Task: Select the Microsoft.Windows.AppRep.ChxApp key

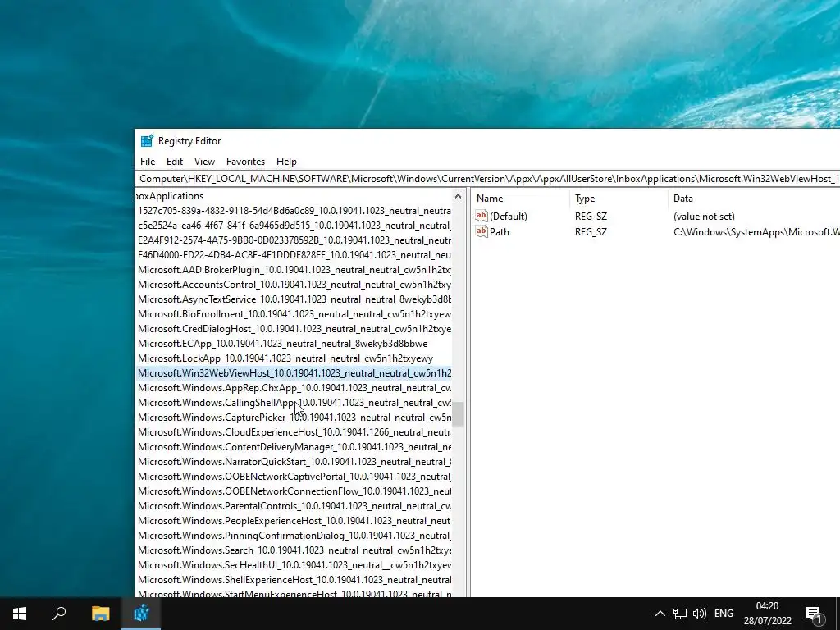Action: click(294, 388)
